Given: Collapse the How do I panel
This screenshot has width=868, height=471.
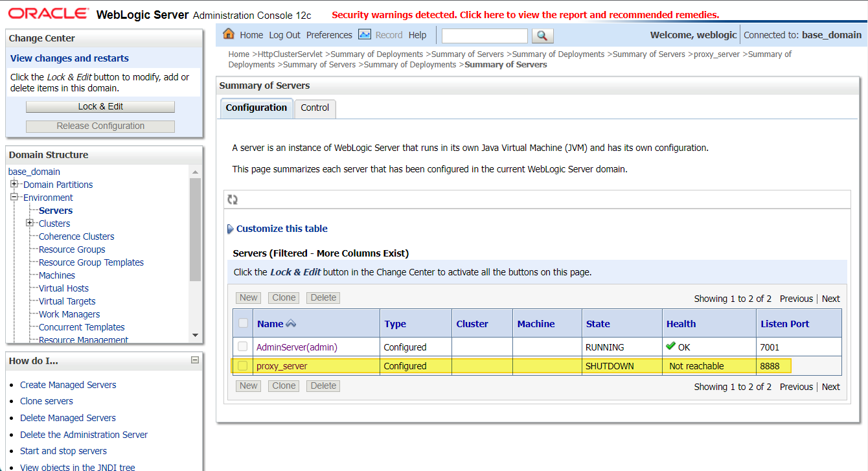Looking at the screenshot, I should click(195, 360).
